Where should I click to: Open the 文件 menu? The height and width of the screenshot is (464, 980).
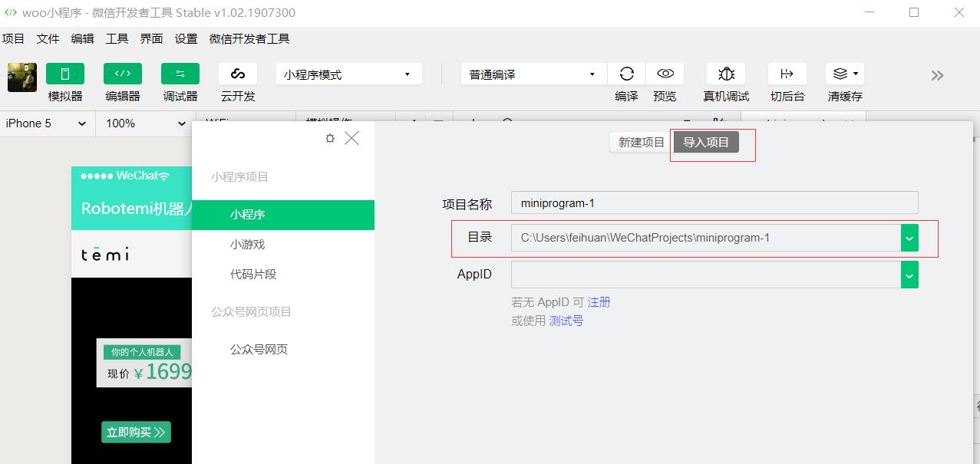(48, 39)
